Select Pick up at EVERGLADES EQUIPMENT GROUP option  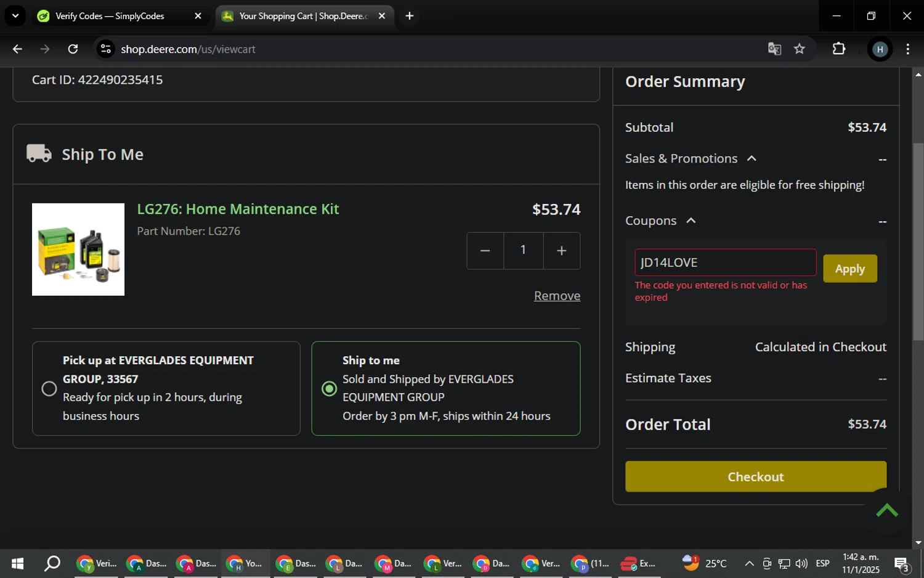pyautogui.click(x=49, y=389)
